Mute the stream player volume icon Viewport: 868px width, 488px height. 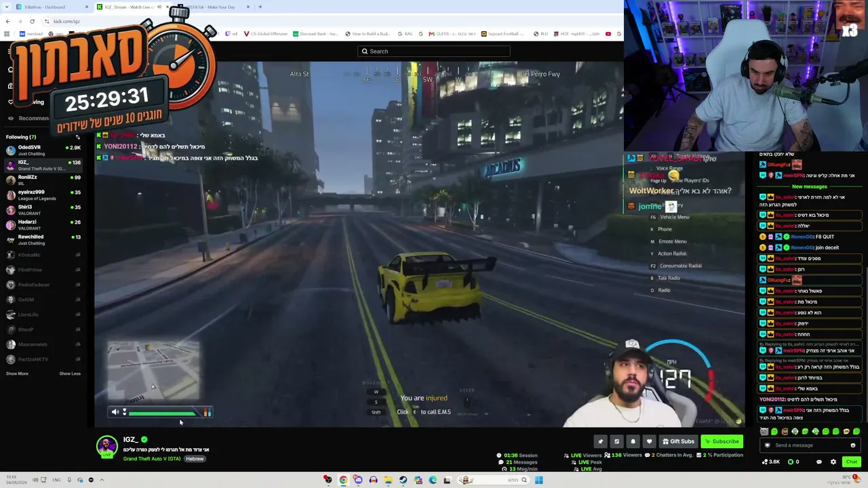(115, 412)
